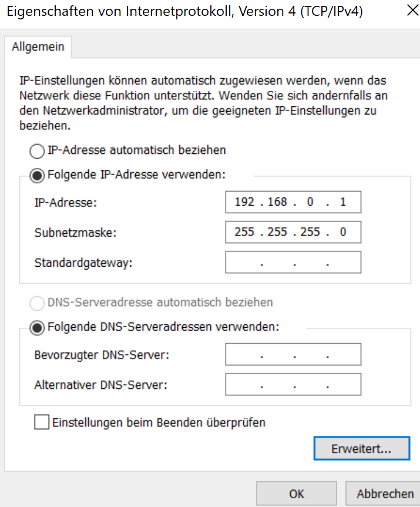This screenshot has height=507, width=420.
Task: Click the last octet of Subnetzmaske
Action: click(x=343, y=232)
